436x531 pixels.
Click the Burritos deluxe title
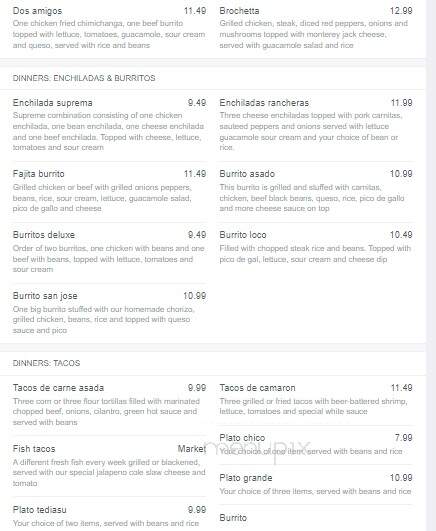click(x=44, y=235)
